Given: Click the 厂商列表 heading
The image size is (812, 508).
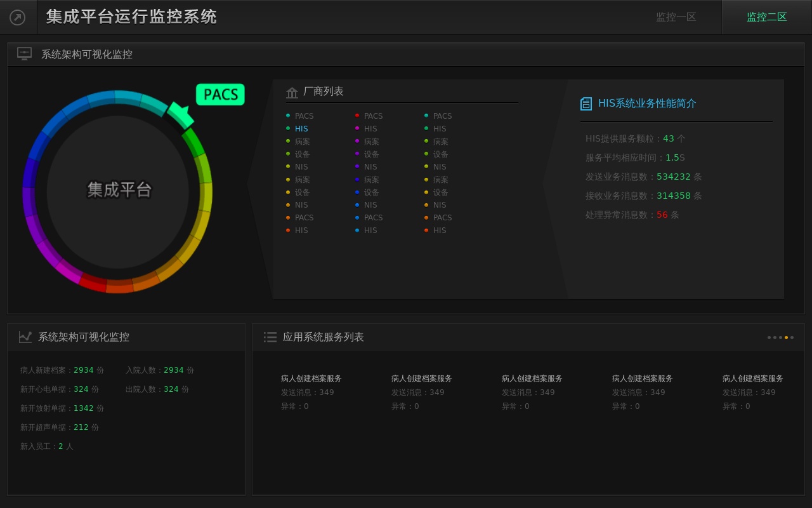Looking at the screenshot, I should (x=324, y=91).
